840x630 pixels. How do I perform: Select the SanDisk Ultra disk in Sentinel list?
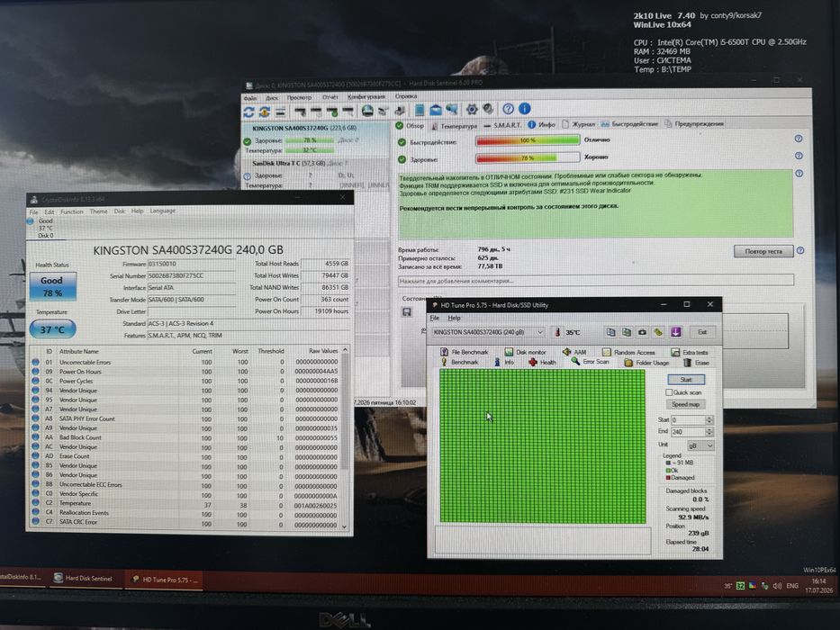316,174
